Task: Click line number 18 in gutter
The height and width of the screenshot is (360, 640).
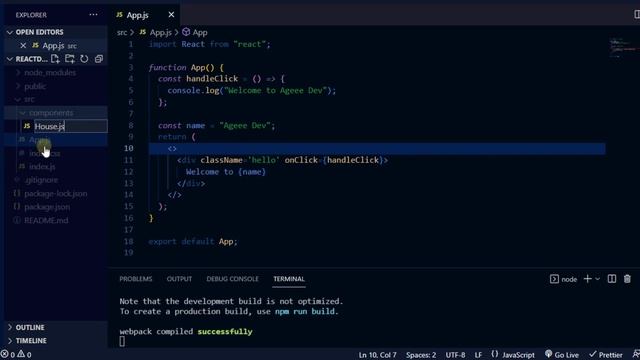Action: tap(129, 242)
